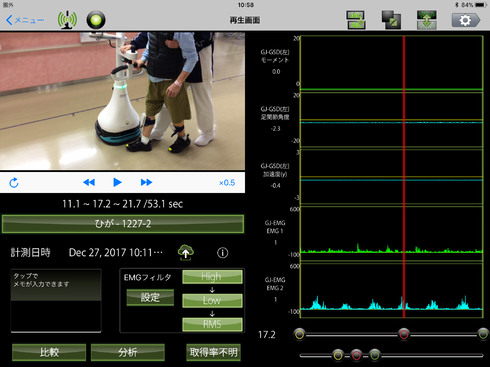Tap the GJ-GSD モーメント graph panel
The image size is (490, 367).
click(x=392, y=63)
